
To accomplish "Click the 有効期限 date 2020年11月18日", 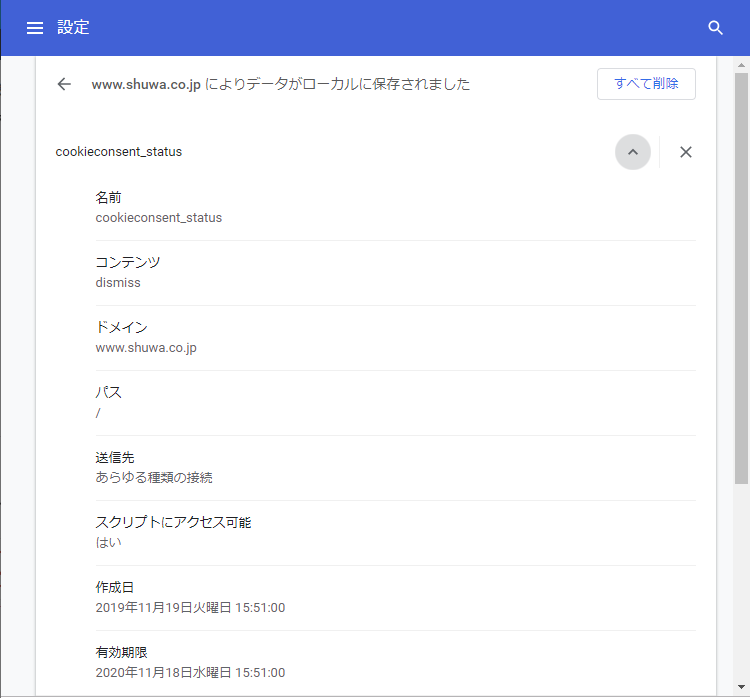I will tap(190, 672).
